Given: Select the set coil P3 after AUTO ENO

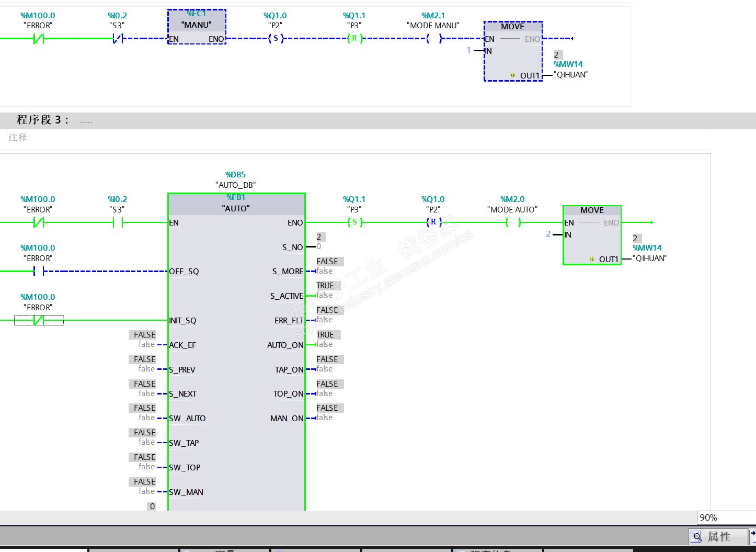Looking at the screenshot, I should click(x=354, y=222).
